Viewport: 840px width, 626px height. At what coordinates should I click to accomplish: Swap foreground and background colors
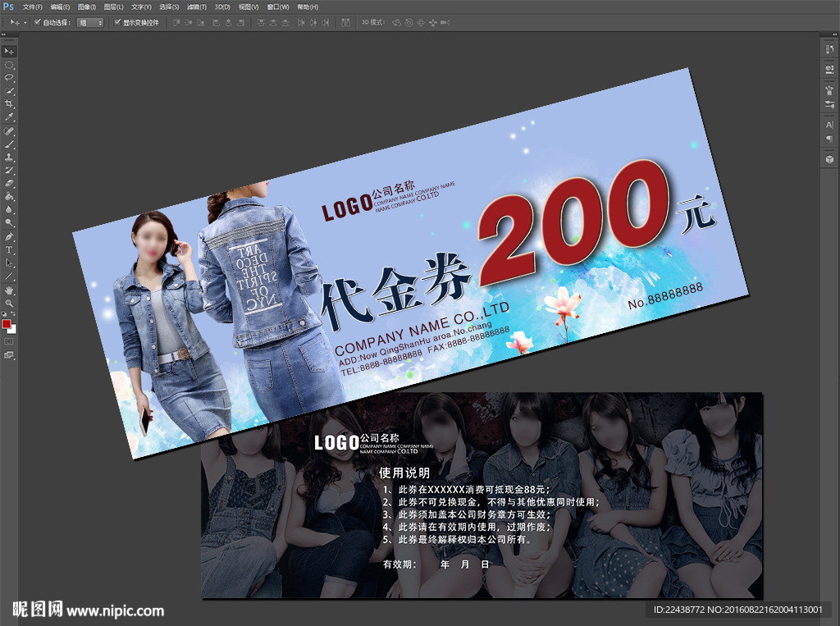tap(13, 314)
